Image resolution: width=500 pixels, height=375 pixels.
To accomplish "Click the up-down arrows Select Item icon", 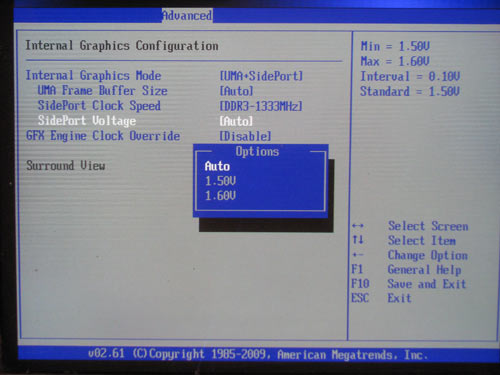I will 358,240.
